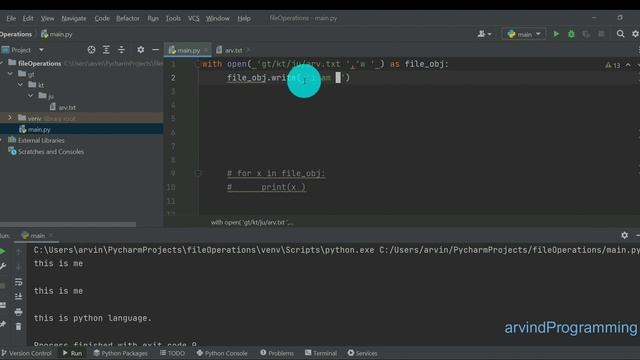The height and width of the screenshot is (360, 640).
Task: Open the Version Control tool window
Action: click(x=27, y=353)
